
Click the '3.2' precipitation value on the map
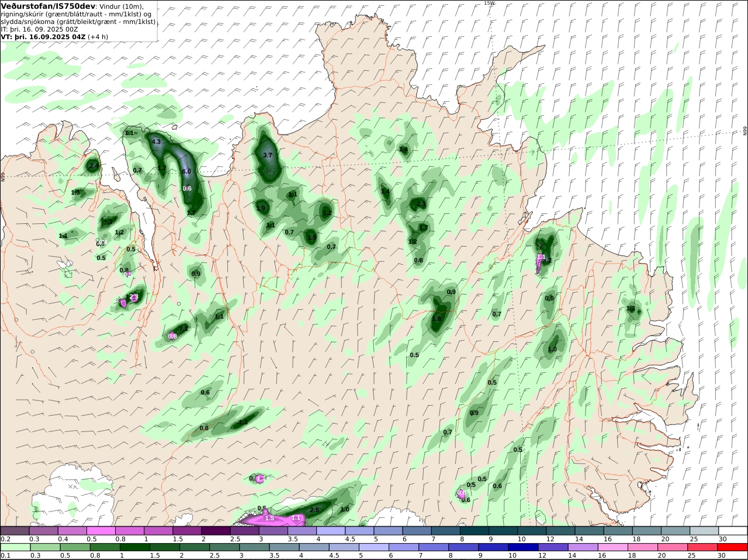(x=547, y=261)
